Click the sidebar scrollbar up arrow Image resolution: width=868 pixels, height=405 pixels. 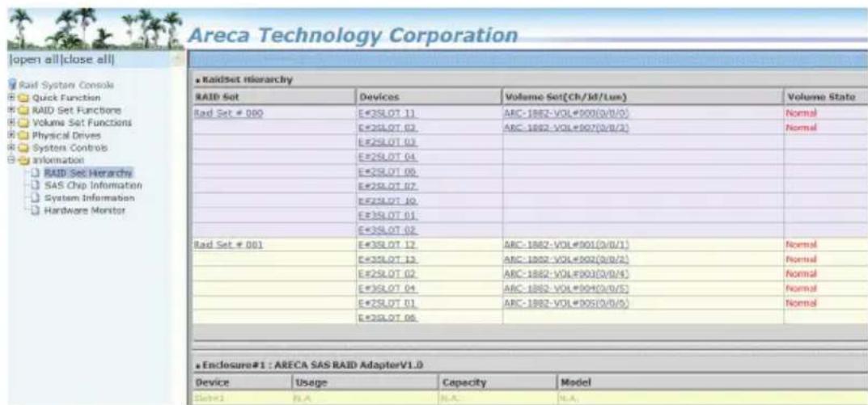click(178, 58)
